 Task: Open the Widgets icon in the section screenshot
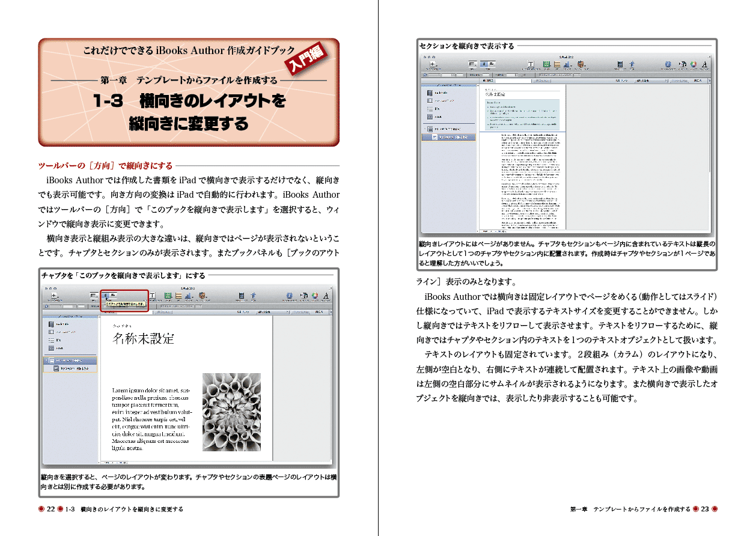[581, 64]
